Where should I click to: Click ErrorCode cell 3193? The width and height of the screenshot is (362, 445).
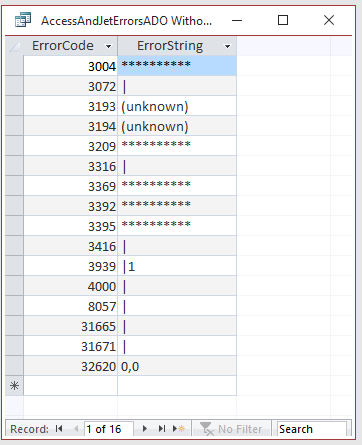coord(70,106)
